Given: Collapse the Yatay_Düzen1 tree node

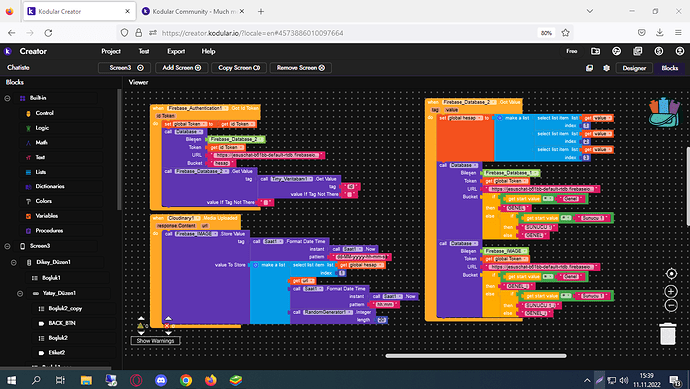Looking at the screenshot, I should 20,293.
